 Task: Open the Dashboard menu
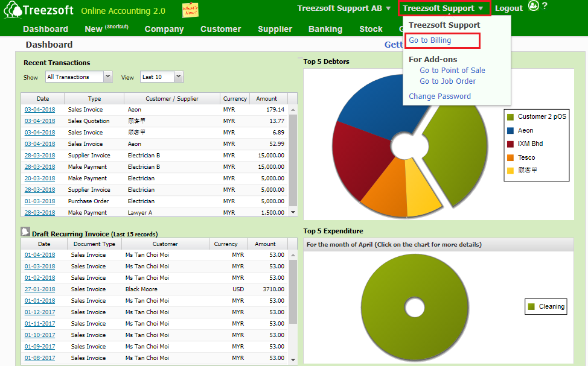point(45,29)
